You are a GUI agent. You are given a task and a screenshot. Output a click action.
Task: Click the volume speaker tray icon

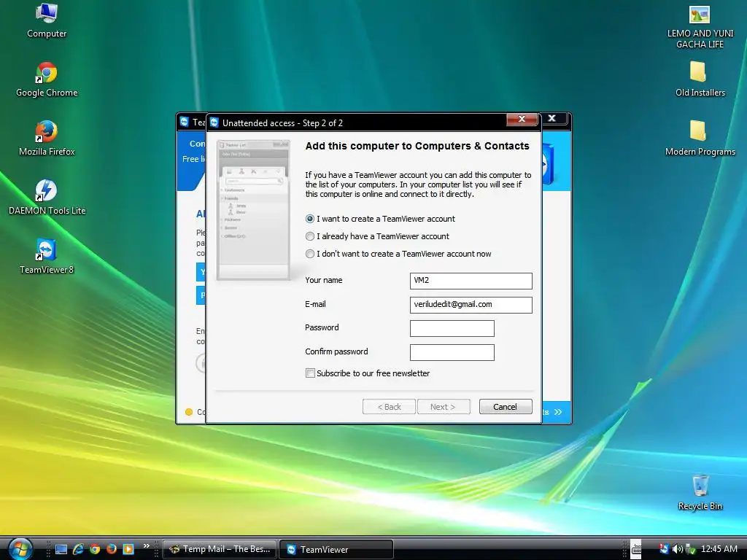[677, 549]
